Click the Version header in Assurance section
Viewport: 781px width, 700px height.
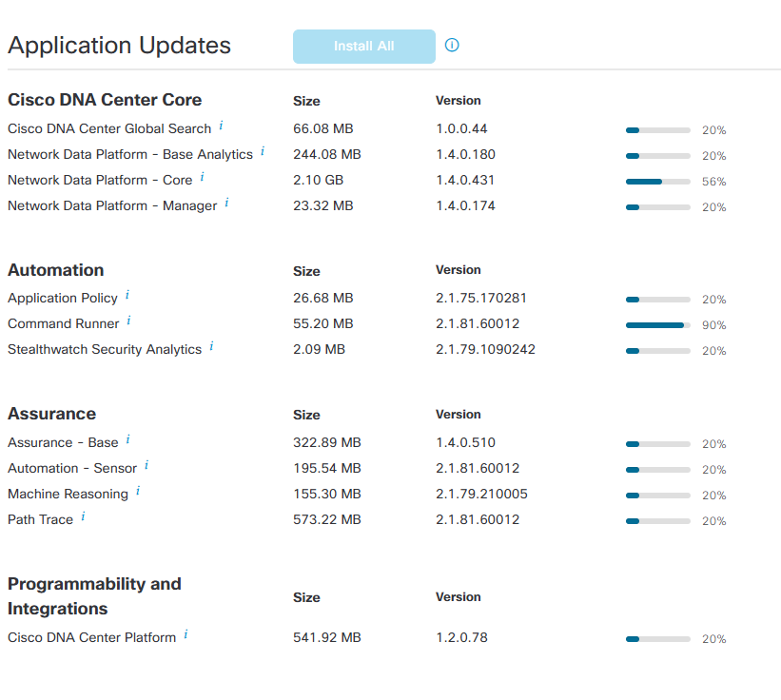(459, 415)
